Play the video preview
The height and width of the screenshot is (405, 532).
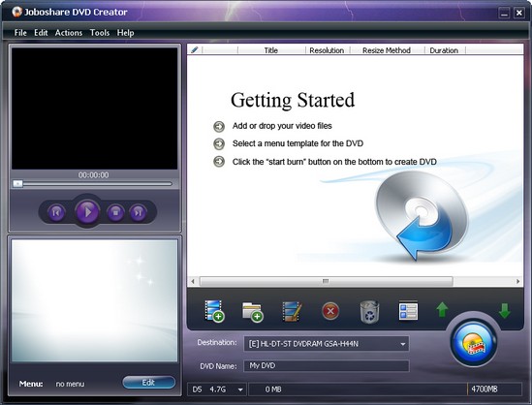(87, 212)
